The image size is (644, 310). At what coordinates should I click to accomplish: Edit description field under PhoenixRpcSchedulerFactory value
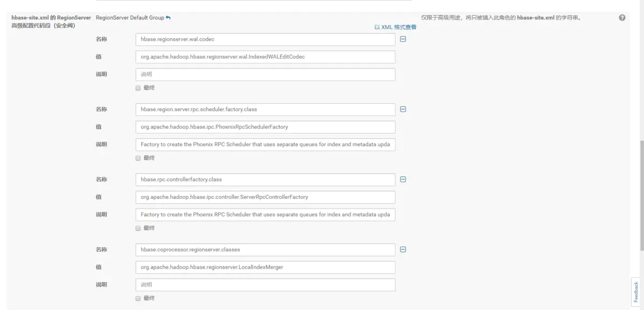266,145
